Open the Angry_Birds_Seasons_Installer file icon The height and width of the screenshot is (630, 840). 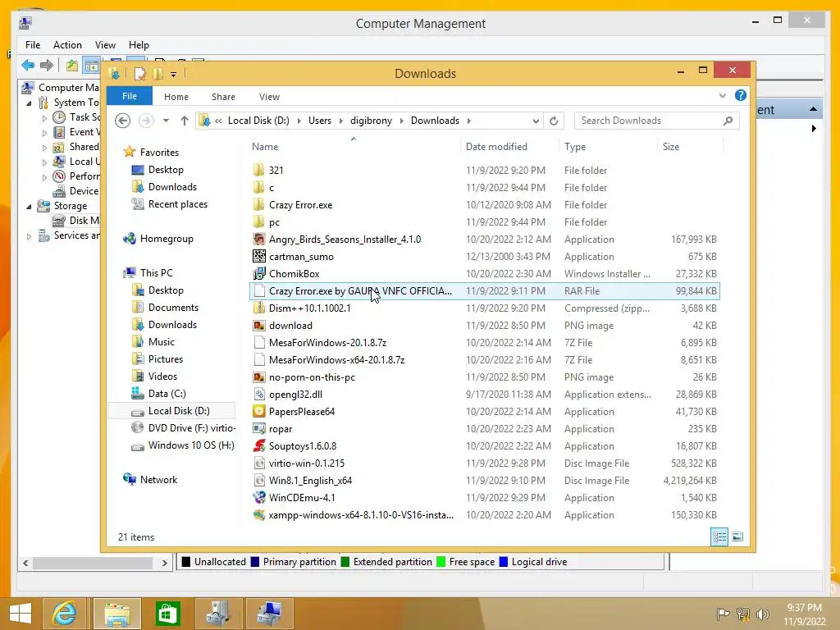tap(259, 240)
